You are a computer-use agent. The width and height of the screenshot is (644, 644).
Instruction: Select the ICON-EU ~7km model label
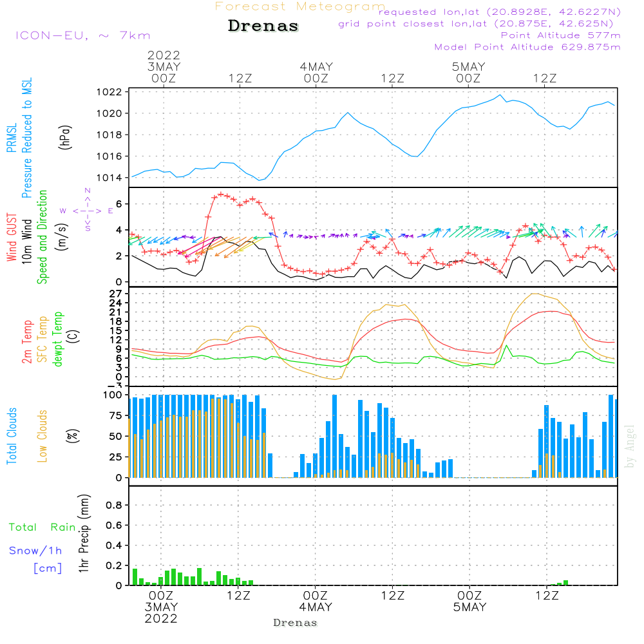[x=82, y=35]
